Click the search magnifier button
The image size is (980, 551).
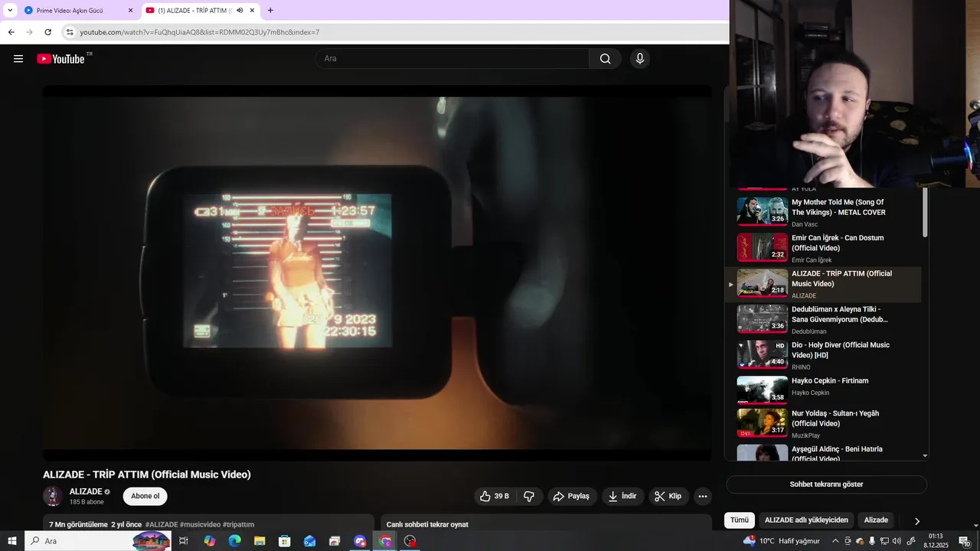pos(605,59)
